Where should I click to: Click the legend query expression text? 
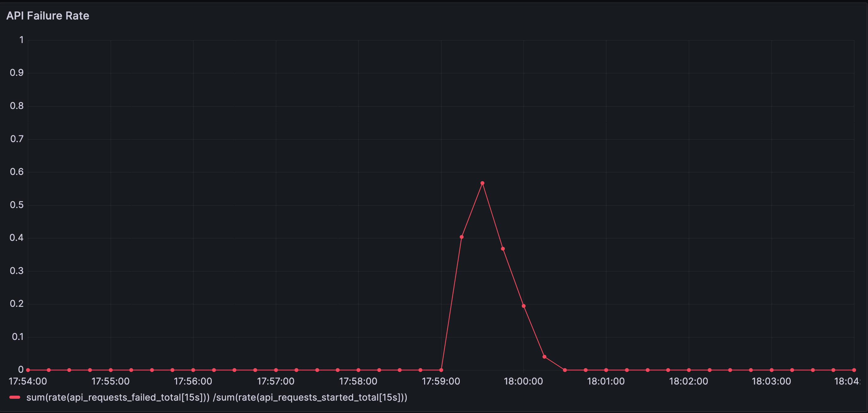coord(217,397)
